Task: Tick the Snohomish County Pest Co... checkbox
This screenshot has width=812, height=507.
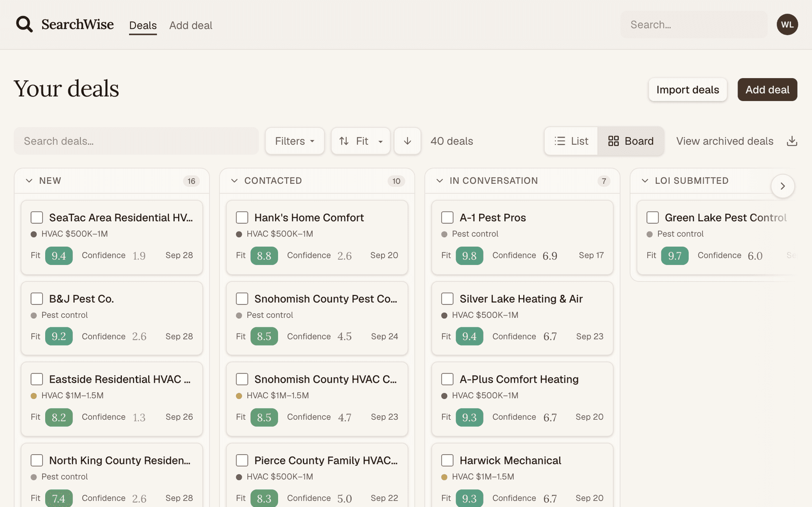Action: [242, 298]
